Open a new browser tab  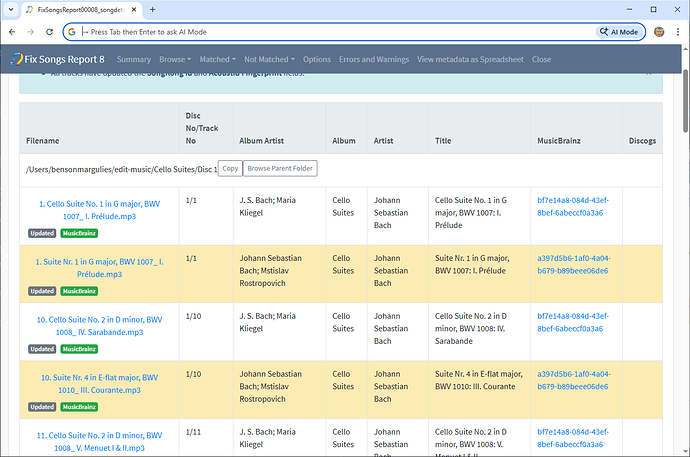[x=151, y=9]
